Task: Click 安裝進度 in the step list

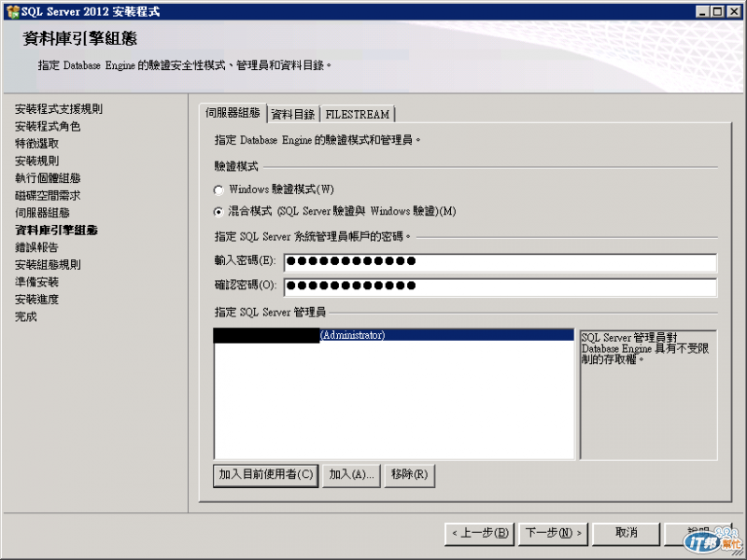Action: point(36,299)
